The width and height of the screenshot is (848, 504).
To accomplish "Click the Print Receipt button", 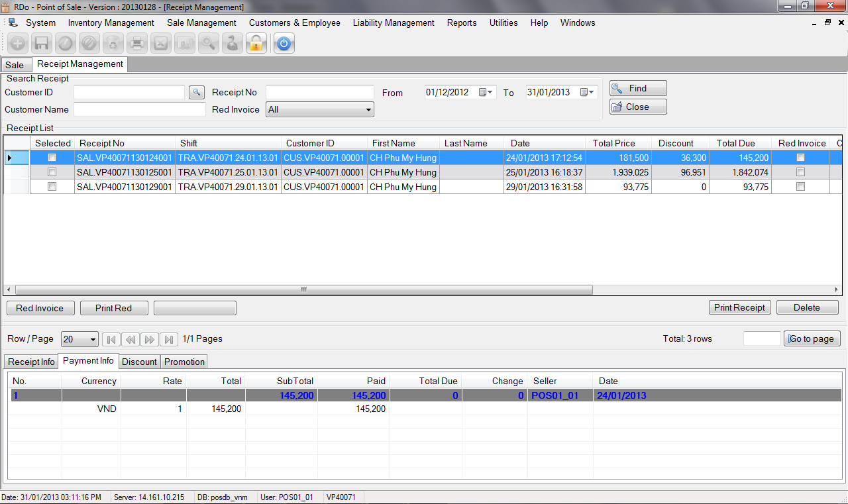I will 739,307.
